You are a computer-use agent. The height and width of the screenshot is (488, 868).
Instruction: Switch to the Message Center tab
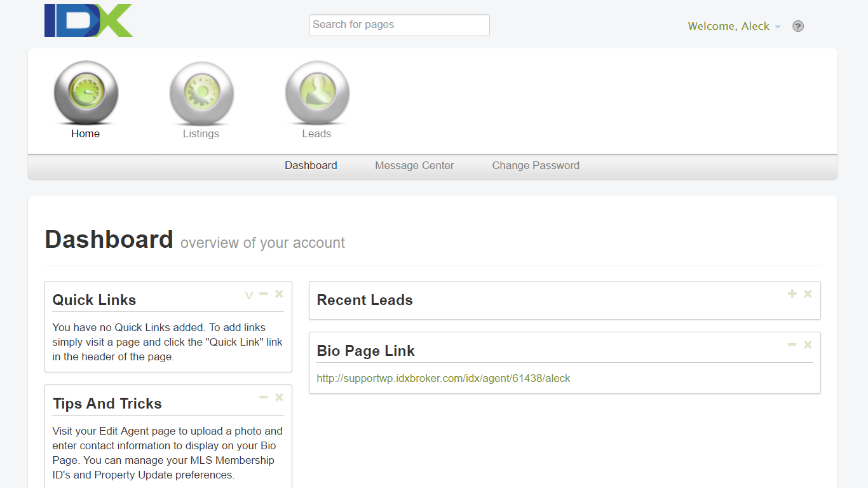coord(414,165)
